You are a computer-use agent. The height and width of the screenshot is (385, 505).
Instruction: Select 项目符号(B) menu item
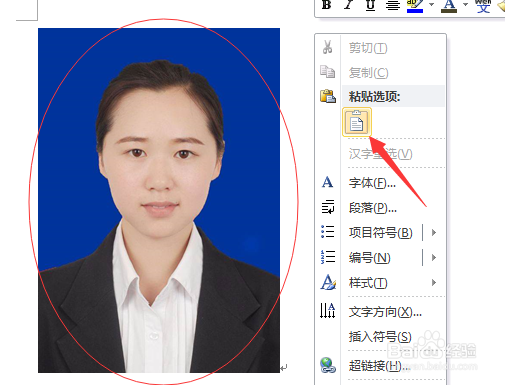tap(381, 232)
